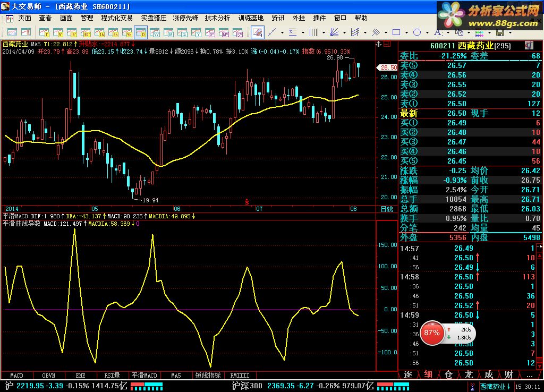
Task: Open the 帮助 menu
Action: click(x=361, y=18)
